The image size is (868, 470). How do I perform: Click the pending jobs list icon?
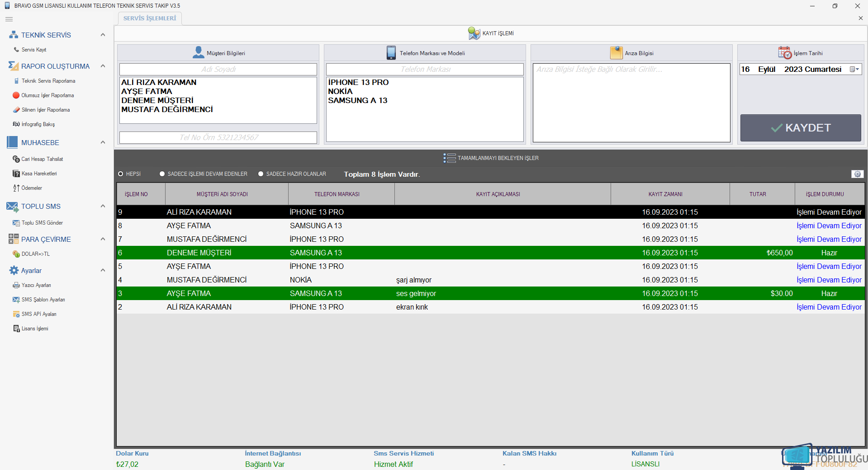pos(450,158)
